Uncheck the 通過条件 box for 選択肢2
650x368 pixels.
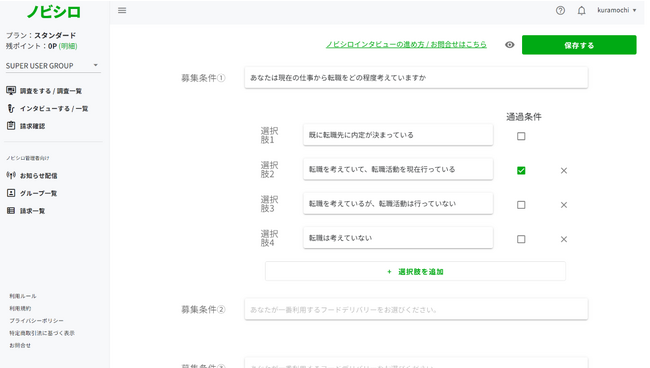521,171
